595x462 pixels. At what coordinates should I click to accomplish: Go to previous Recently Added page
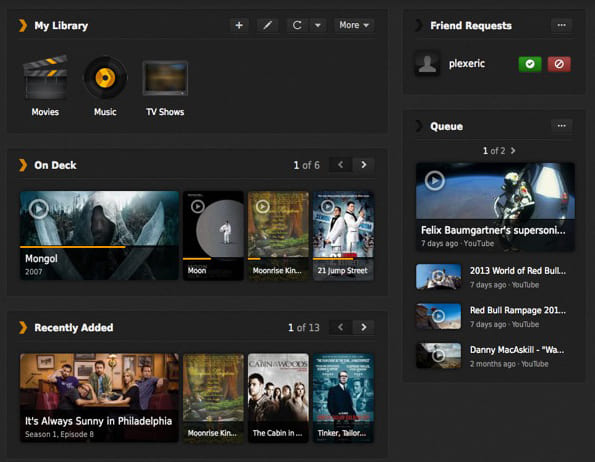340,327
